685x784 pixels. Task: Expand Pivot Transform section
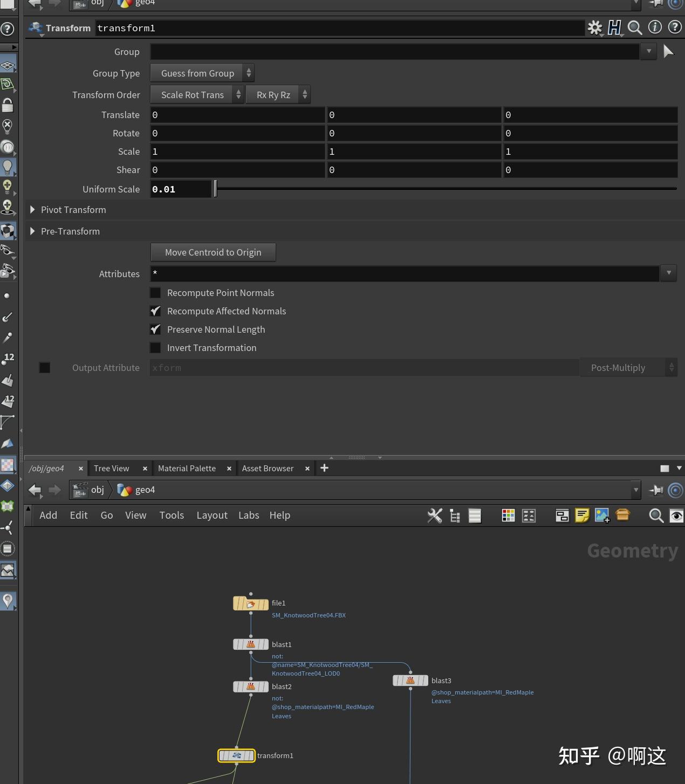[32, 210]
